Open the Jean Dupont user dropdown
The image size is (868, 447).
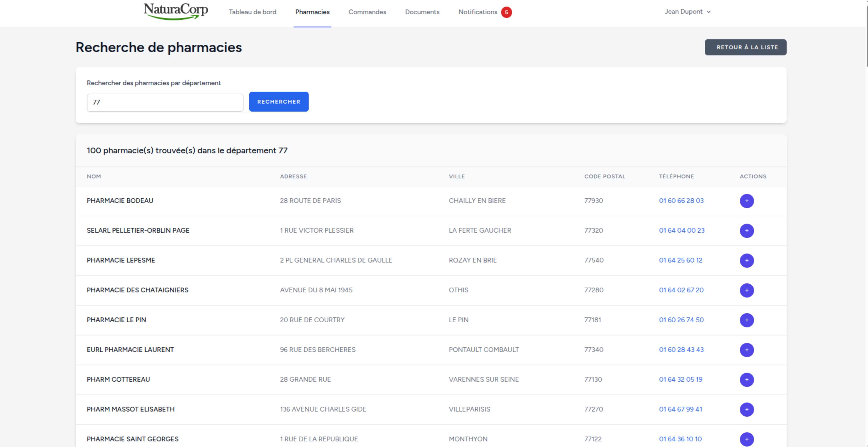point(687,12)
